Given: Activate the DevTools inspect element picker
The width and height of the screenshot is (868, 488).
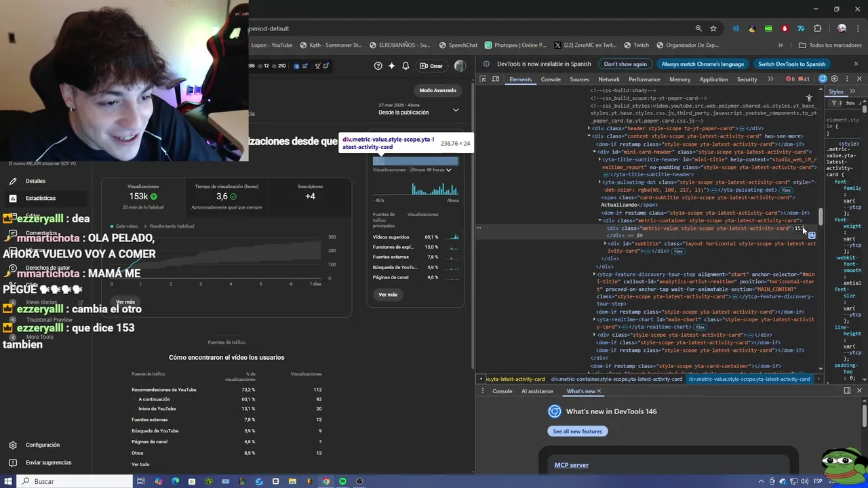Looking at the screenshot, I should tap(483, 79).
